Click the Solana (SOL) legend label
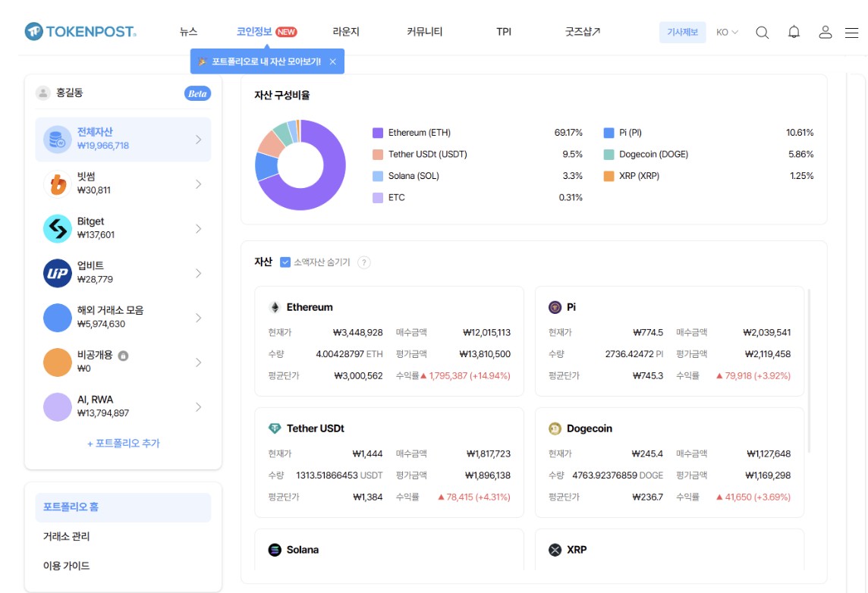Screen dimensions: 868x593 tap(414, 176)
